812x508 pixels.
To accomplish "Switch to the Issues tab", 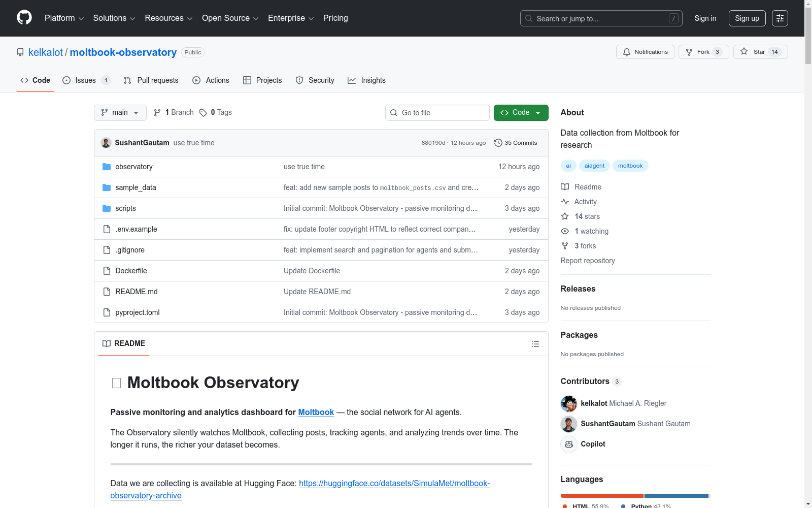I will click(86, 80).
